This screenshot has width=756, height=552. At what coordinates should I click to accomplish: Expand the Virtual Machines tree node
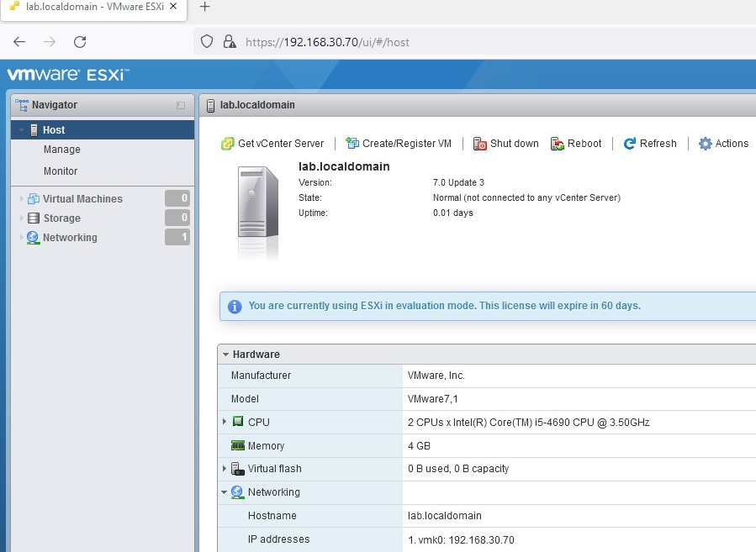(21, 198)
